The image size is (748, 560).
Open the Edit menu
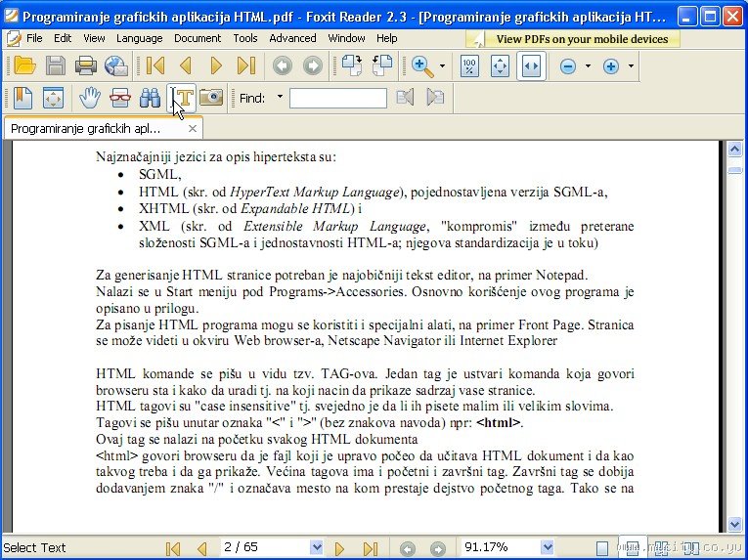[63, 38]
